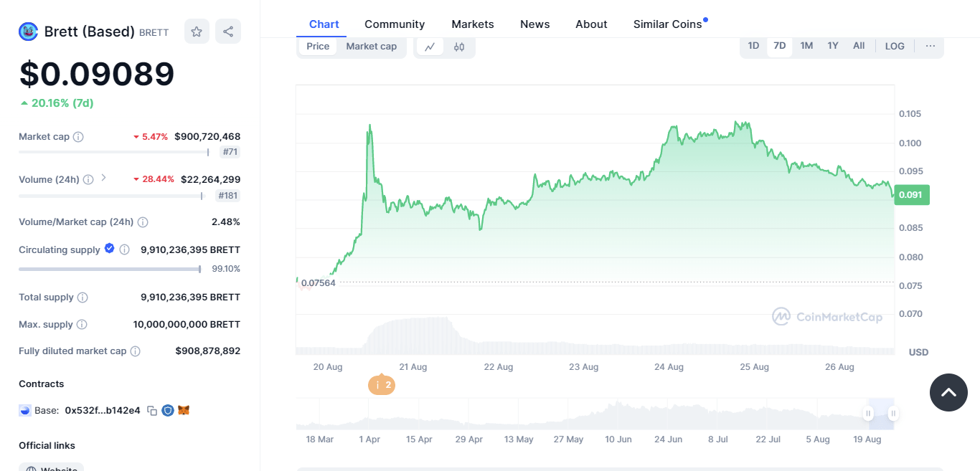Open the News tab
The width and height of the screenshot is (980, 471).
click(535, 24)
